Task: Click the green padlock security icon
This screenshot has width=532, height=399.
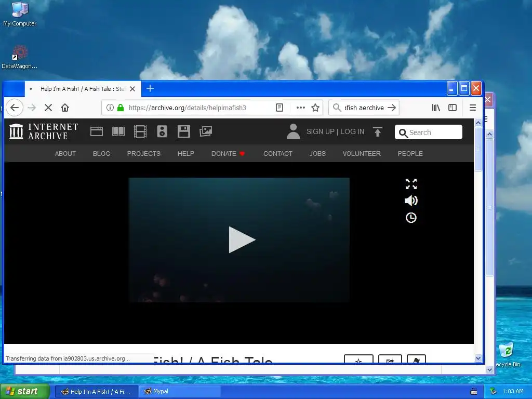Action: [x=121, y=108]
